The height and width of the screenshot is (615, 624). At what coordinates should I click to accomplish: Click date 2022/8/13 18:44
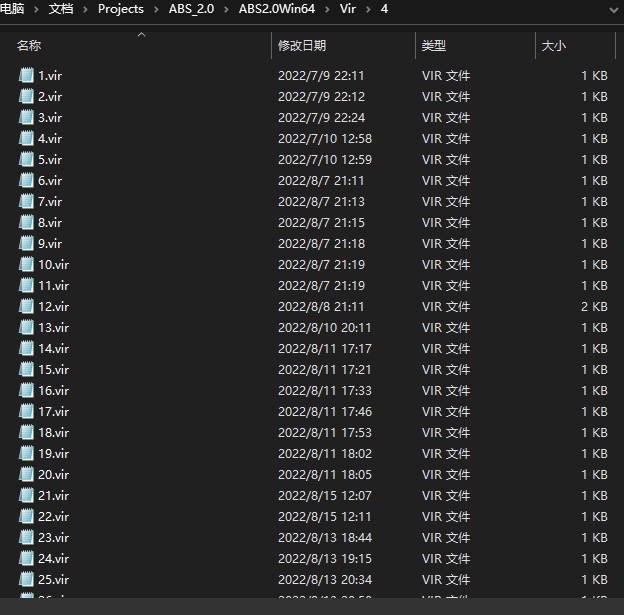tap(325, 537)
